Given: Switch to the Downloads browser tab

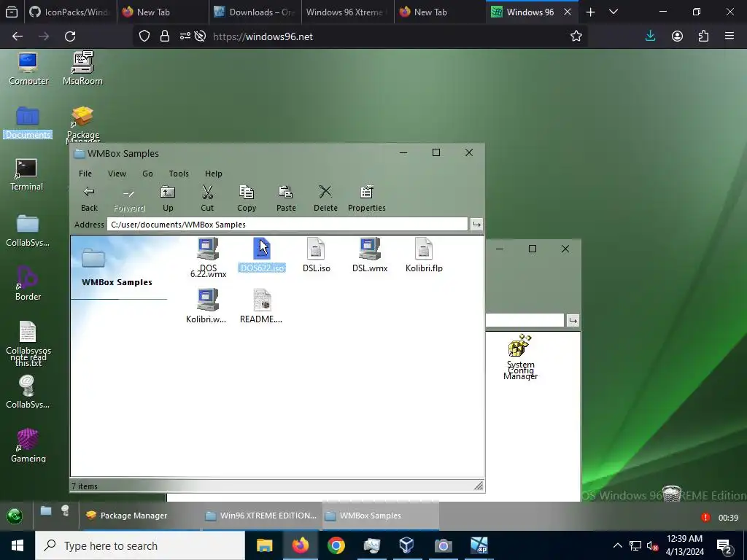Looking at the screenshot, I should (x=255, y=12).
